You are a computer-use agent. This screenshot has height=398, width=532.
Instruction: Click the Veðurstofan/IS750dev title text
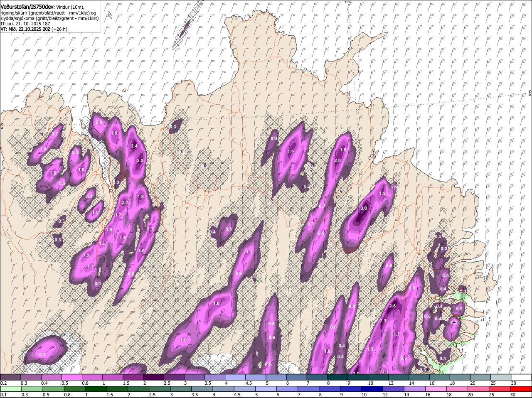click(27, 7)
